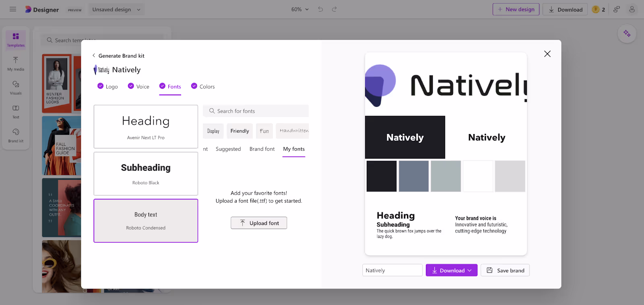The height and width of the screenshot is (305, 644).
Task: Select the dark navy color swatch
Action: [x=382, y=176]
